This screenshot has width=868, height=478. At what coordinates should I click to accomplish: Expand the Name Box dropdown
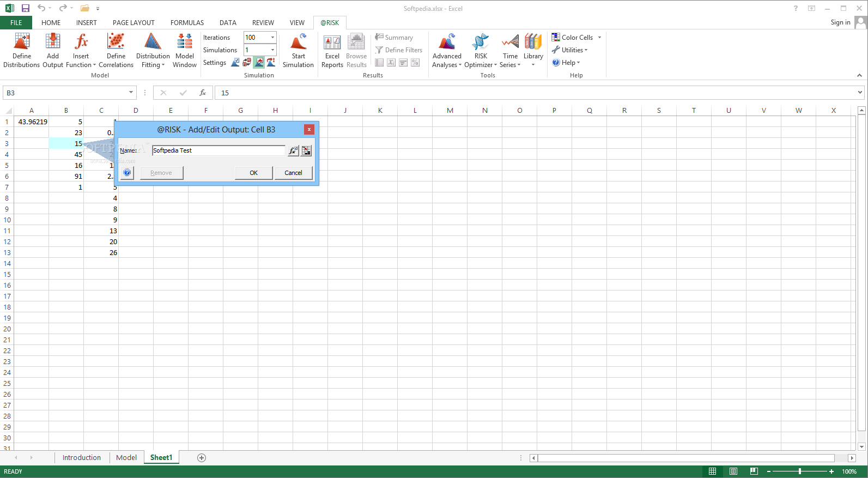coord(131,92)
